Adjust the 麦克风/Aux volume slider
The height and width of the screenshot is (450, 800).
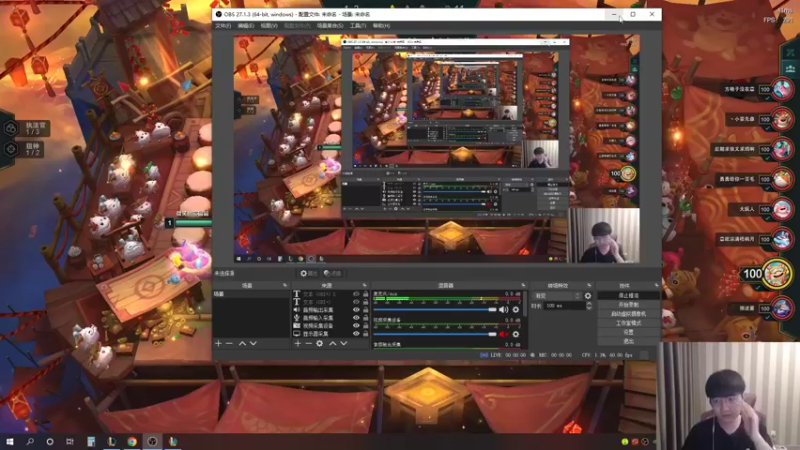(x=435, y=310)
